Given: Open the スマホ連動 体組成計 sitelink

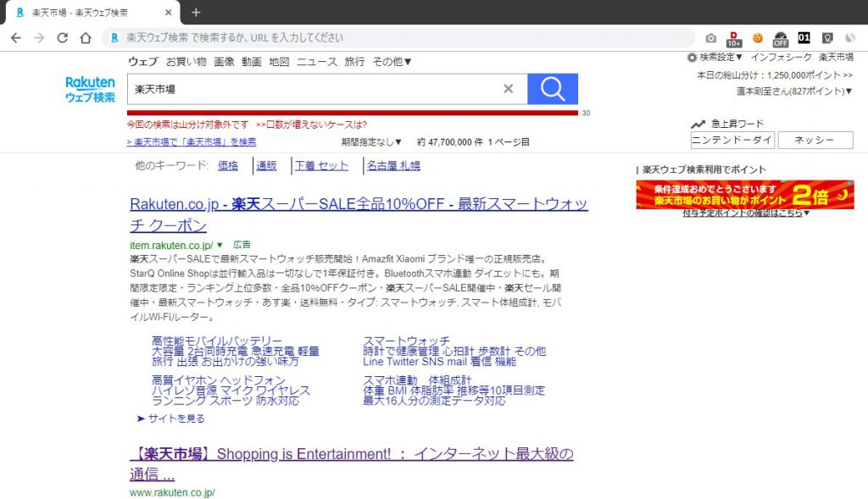Looking at the screenshot, I should (417, 380).
